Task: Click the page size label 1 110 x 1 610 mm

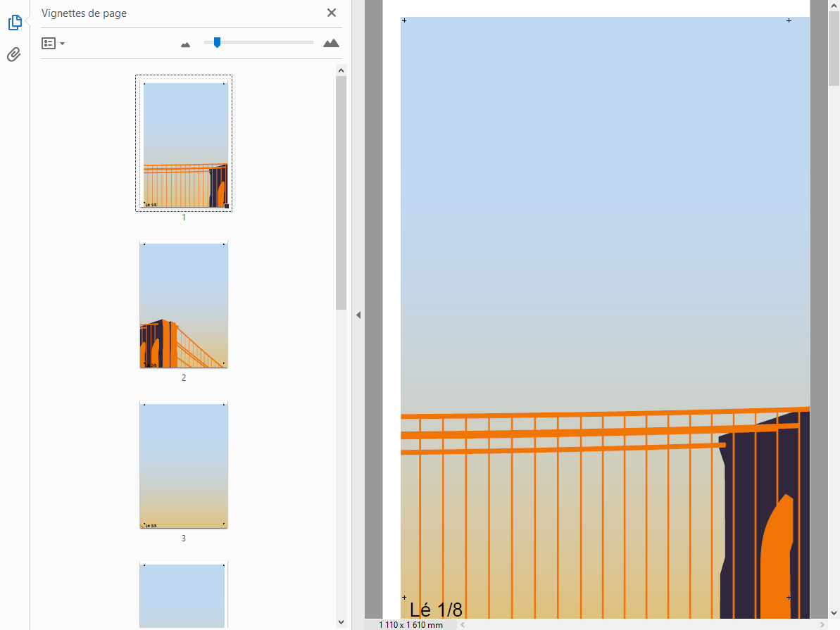Action: pos(410,625)
